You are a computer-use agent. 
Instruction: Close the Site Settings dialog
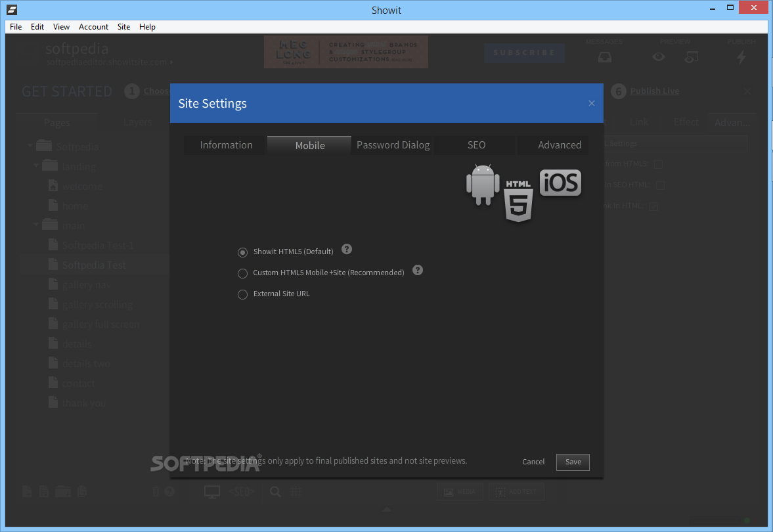pos(592,103)
